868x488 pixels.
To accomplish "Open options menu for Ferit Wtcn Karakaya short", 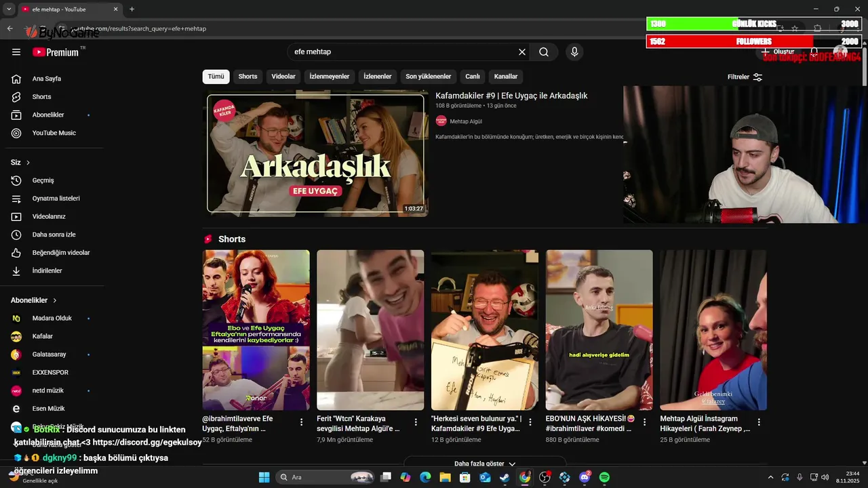I will 416,422.
